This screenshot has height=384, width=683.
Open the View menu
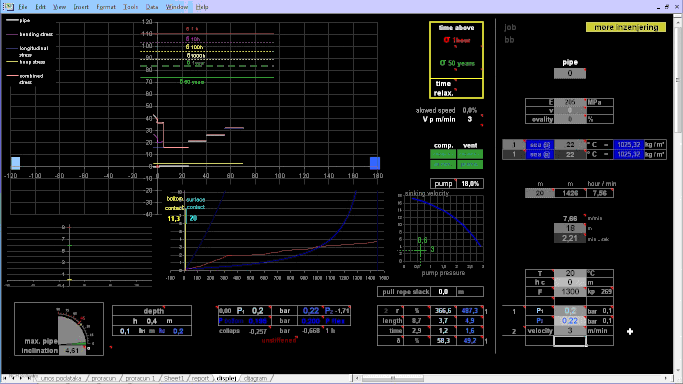59,7
